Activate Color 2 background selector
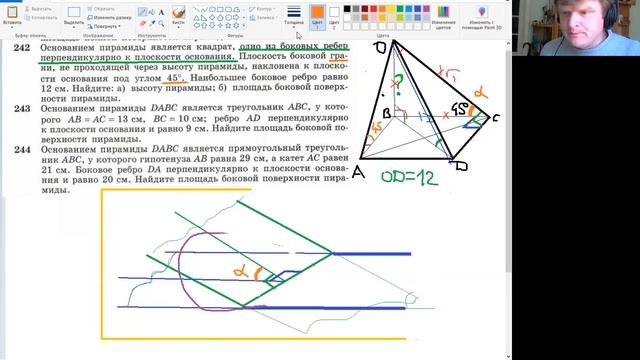 334,18
